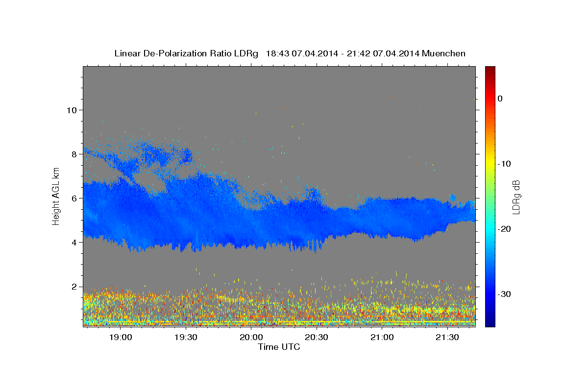Viewport: 588px width, 392px height.
Task: Click the '21:00' time tick label
Action: pyautogui.click(x=382, y=338)
